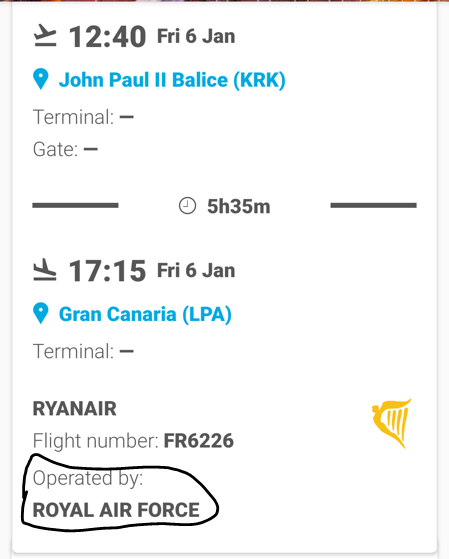449x559 pixels.
Task: Click the arrival plane icon beside 17:15
Action: pyautogui.click(x=45, y=270)
